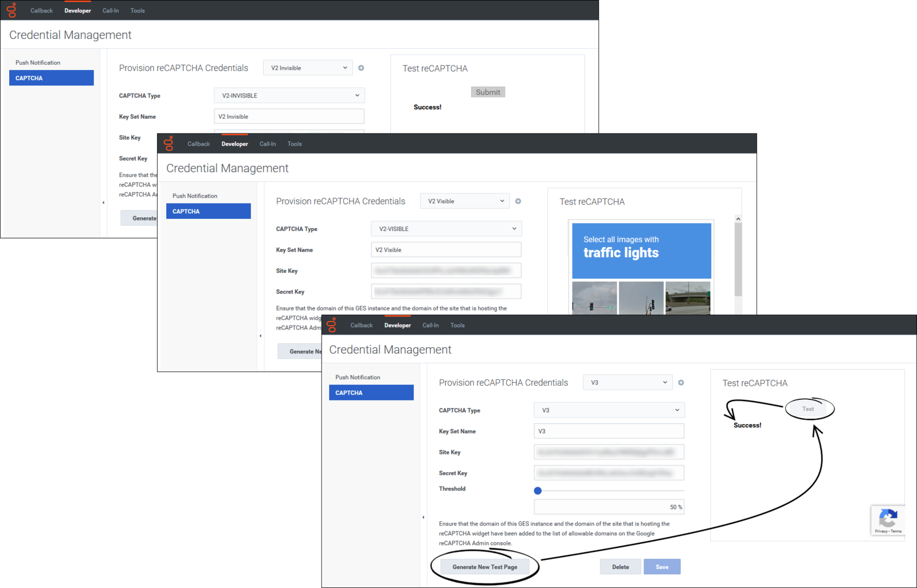Viewport: 917px width, 588px height.
Task: Click the reCAPTCHA badge icon at bottom right
Action: click(x=888, y=520)
